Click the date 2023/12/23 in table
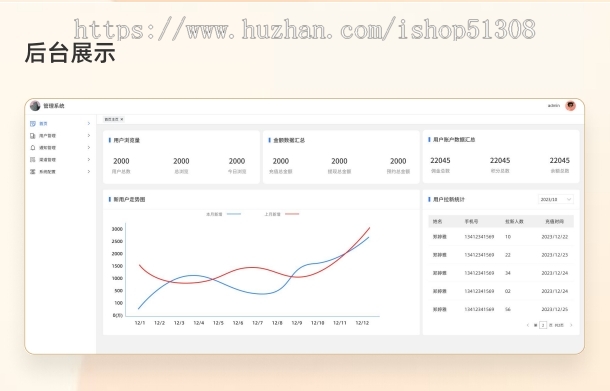 (x=554, y=255)
